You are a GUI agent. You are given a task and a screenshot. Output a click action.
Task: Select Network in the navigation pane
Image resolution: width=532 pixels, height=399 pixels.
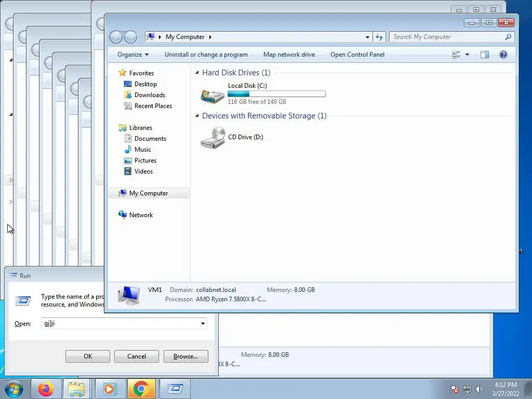point(141,215)
